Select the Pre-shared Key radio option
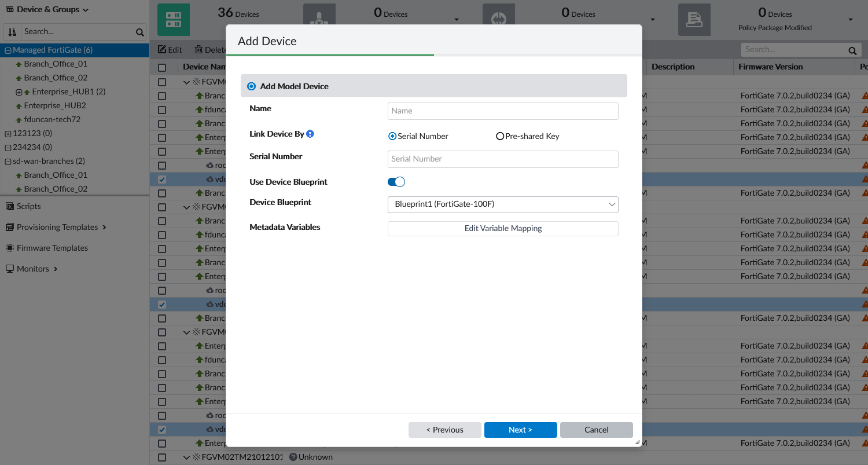The image size is (868, 465). [500, 136]
